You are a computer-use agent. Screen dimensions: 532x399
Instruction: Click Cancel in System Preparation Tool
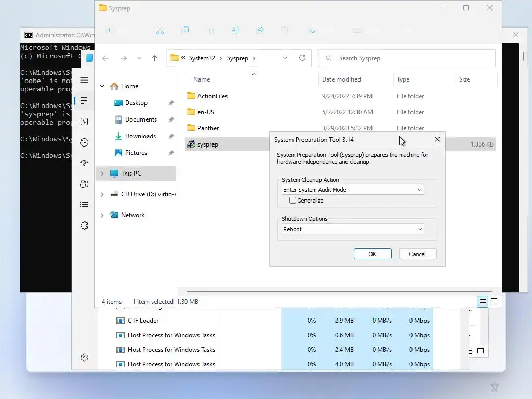click(x=417, y=254)
